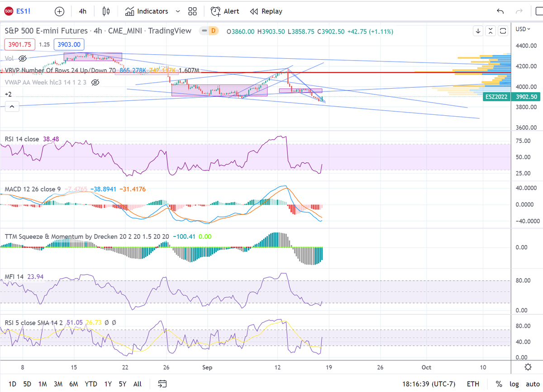Select the RSI 5 close SMA legend
Screen dimensions: 543x392
(x=34, y=322)
